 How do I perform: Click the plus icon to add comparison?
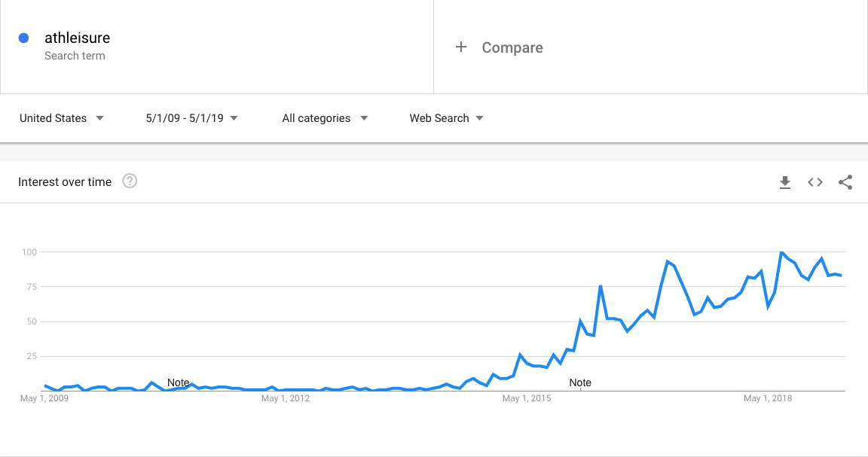point(461,47)
